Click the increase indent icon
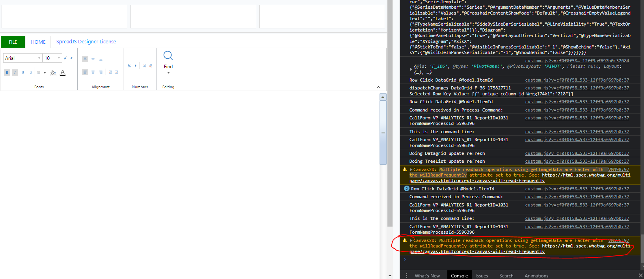Screen dimensions: 644x279 tap(117, 72)
